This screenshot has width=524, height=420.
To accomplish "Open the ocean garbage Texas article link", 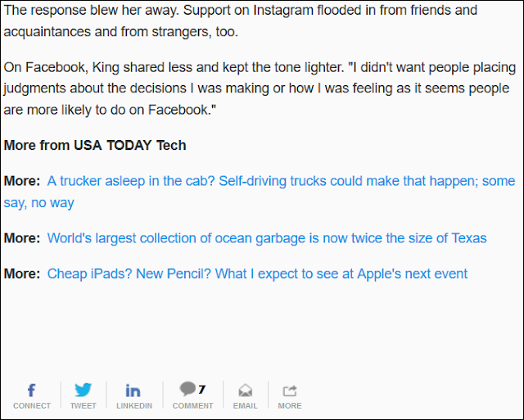I will [x=267, y=238].
